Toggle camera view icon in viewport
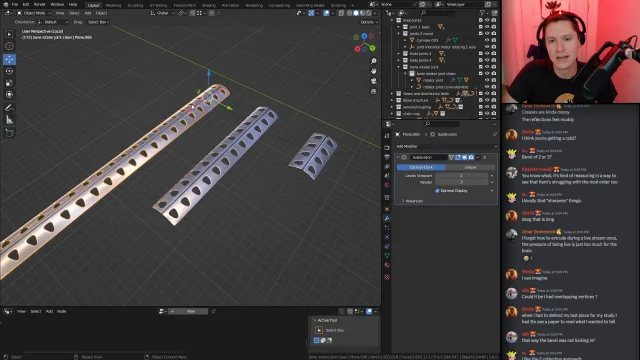 pyautogui.click(x=373, y=81)
